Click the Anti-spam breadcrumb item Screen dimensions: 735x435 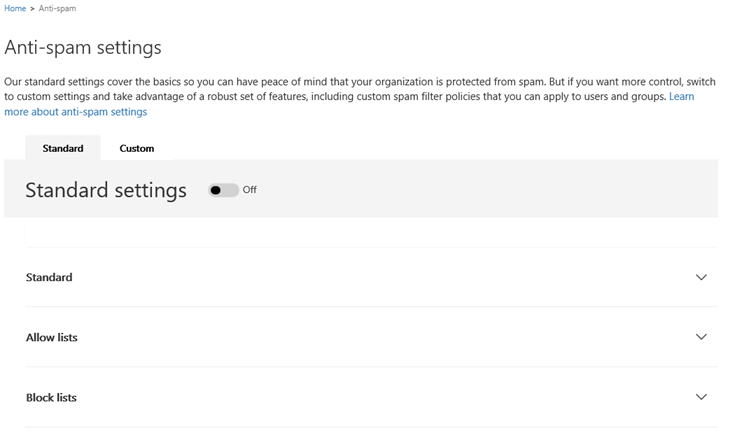coord(59,8)
